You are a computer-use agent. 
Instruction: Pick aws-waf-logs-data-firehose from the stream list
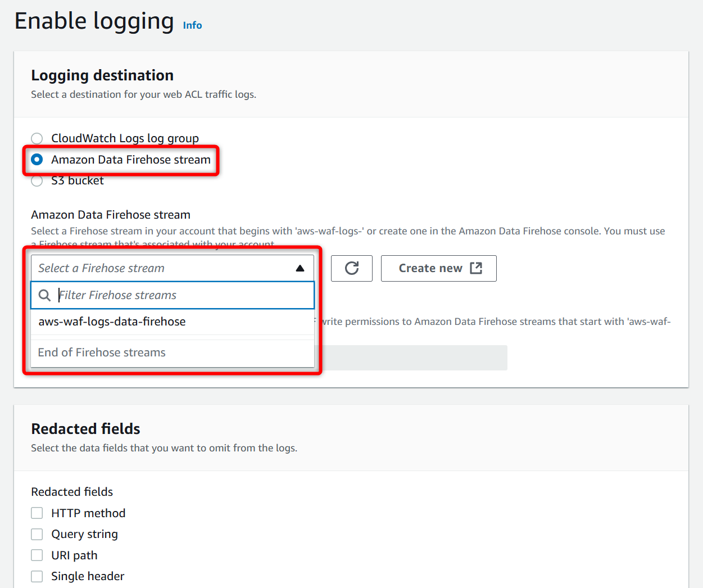point(112,322)
